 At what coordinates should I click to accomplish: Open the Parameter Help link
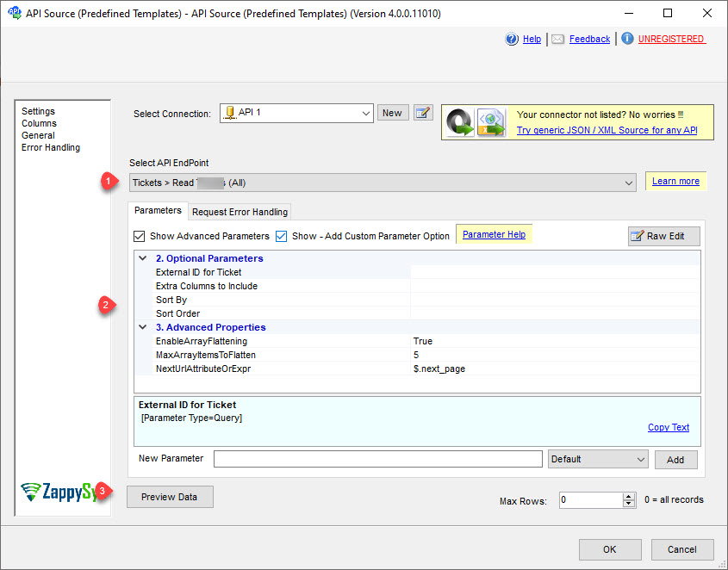[493, 233]
